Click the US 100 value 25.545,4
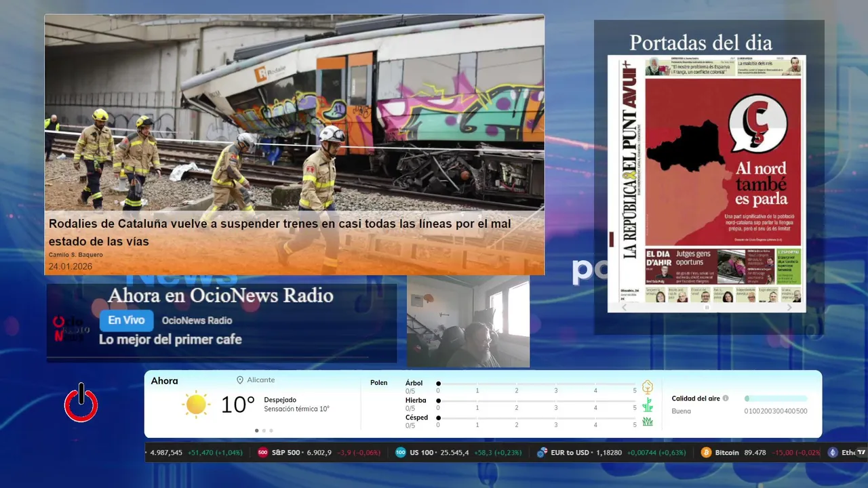The width and height of the screenshot is (868, 488). pos(454,453)
